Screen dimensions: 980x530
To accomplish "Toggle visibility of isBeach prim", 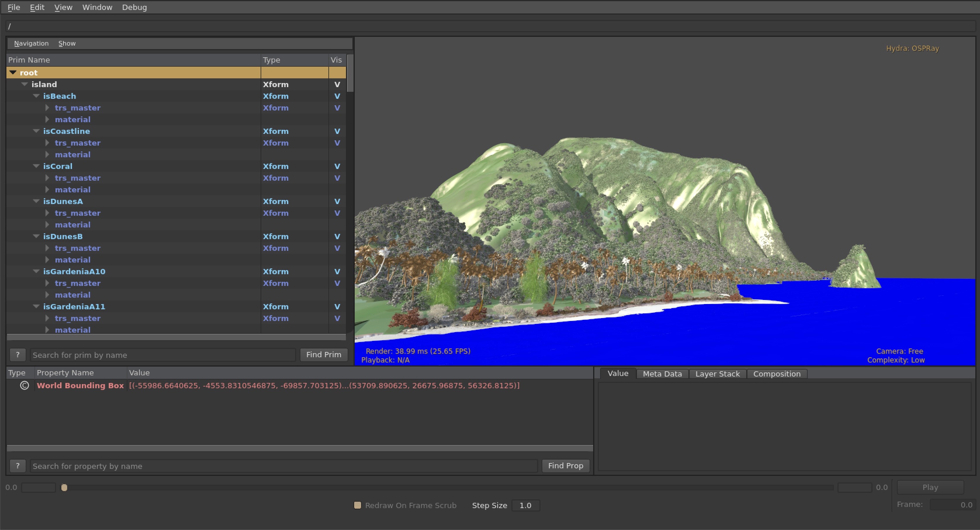I will 337,96.
